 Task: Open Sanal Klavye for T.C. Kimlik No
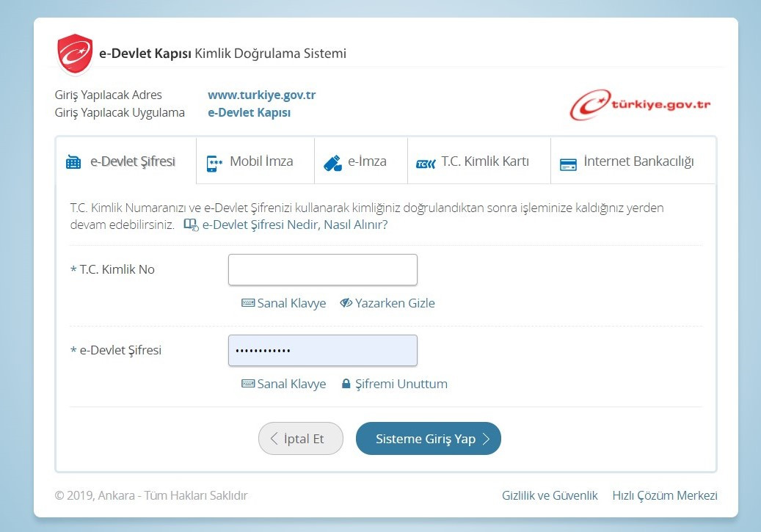point(284,303)
